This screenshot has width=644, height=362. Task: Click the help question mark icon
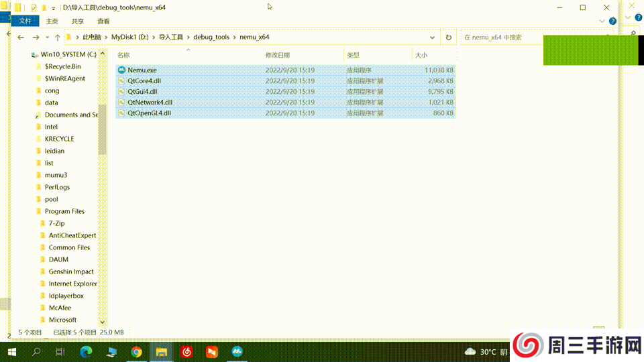[612, 21]
